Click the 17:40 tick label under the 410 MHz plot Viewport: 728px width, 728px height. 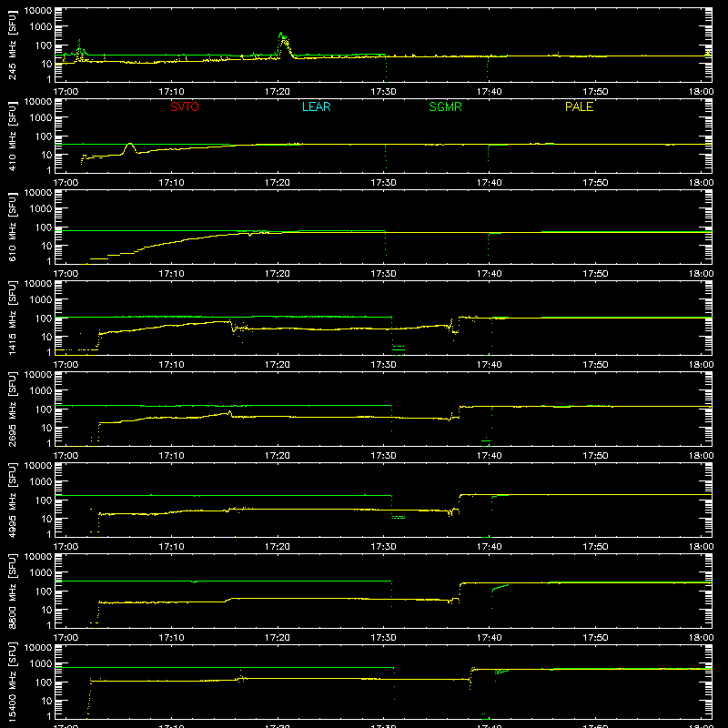[489, 183]
